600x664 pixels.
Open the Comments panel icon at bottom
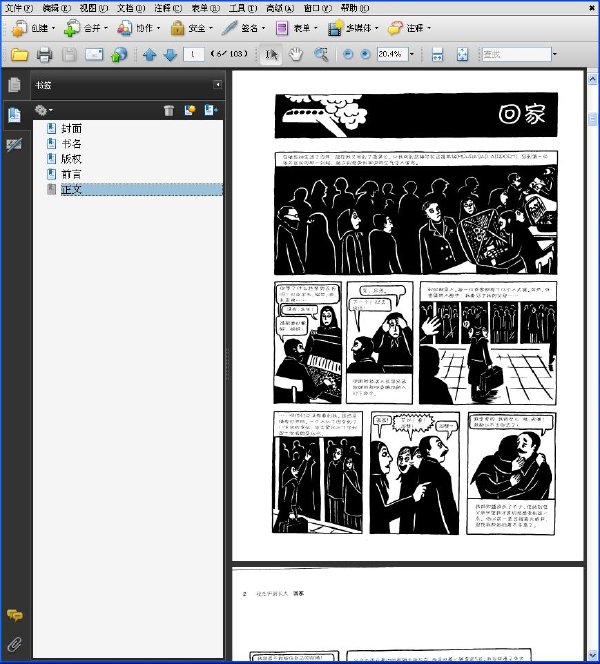tap(15, 615)
